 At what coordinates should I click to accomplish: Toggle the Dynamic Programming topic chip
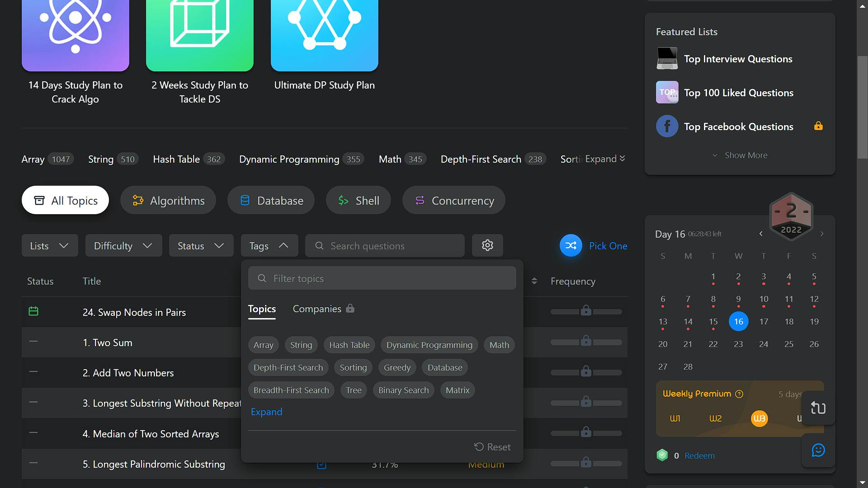(429, 345)
